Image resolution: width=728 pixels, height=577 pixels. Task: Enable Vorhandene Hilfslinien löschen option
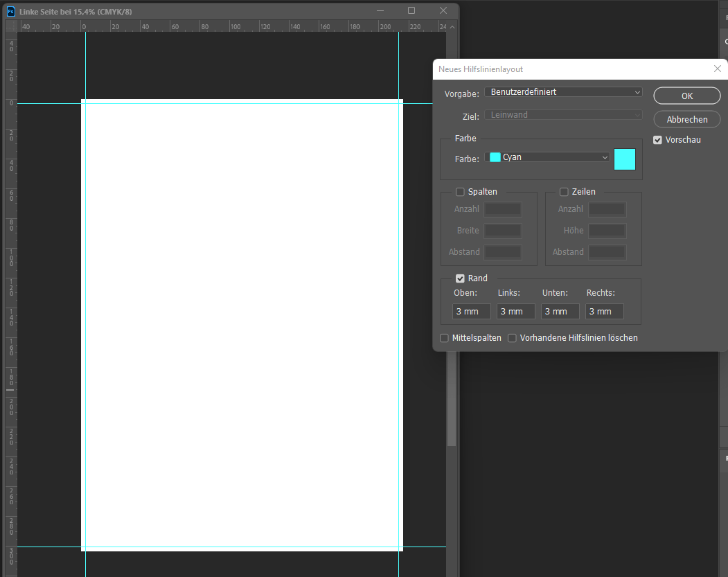click(513, 338)
